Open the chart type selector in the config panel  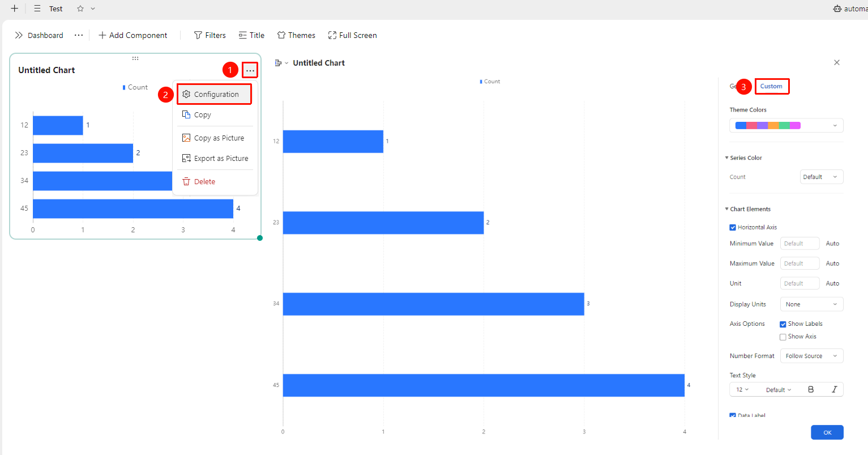coord(281,63)
